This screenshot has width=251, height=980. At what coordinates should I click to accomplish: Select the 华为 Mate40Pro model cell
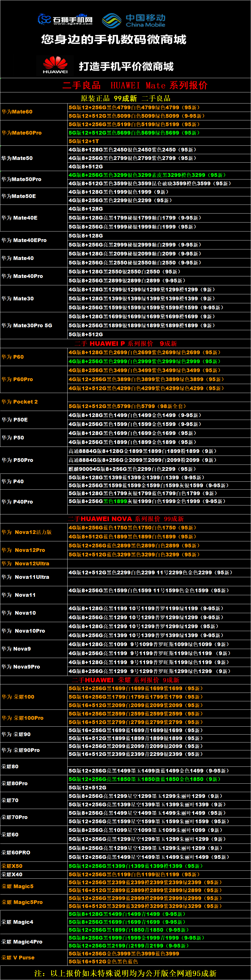click(34, 276)
